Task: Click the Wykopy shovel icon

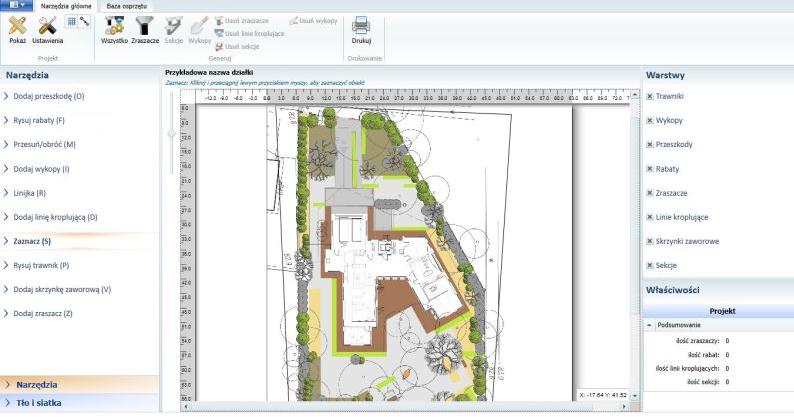Action: (200, 30)
